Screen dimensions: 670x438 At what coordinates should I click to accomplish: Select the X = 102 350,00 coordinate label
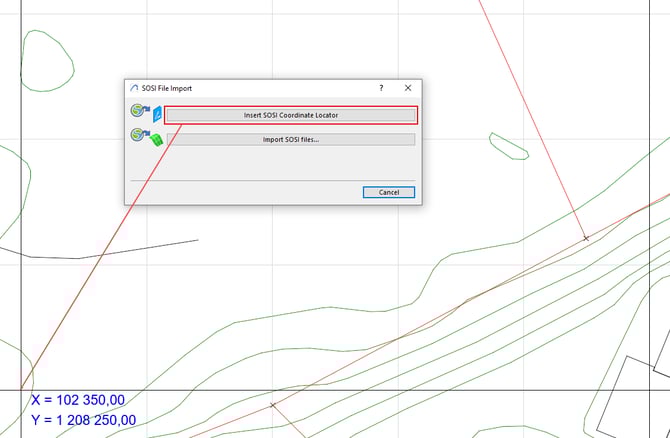point(77,400)
